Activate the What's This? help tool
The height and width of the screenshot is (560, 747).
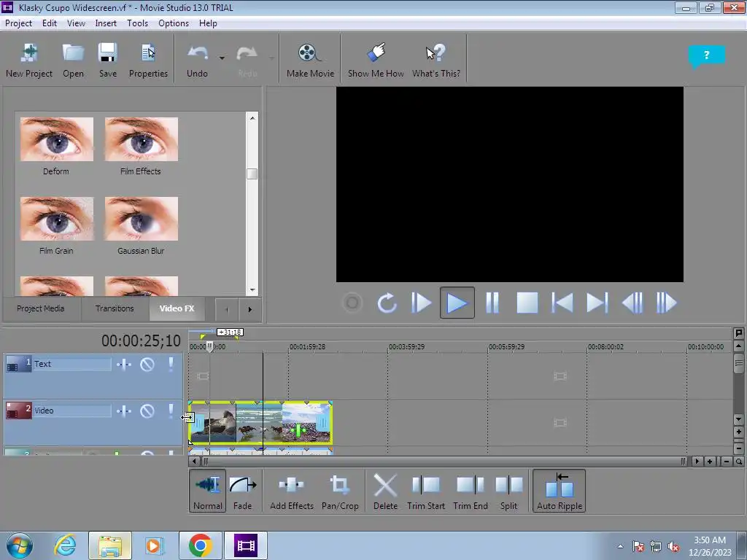[x=436, y=60]
